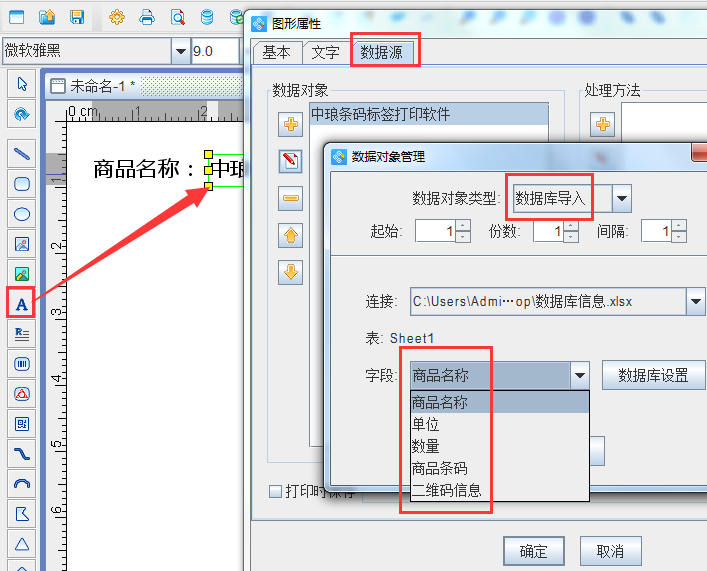Viewport: 707px width, 571px height.
Task: Switch to the 文字 tab
Action: [x=325, y=52]
